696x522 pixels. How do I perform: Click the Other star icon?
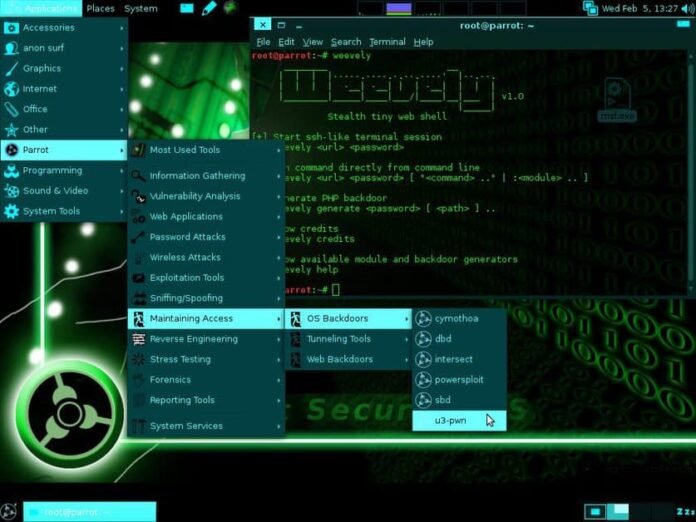pyautogui.click(x=11, y=130)
